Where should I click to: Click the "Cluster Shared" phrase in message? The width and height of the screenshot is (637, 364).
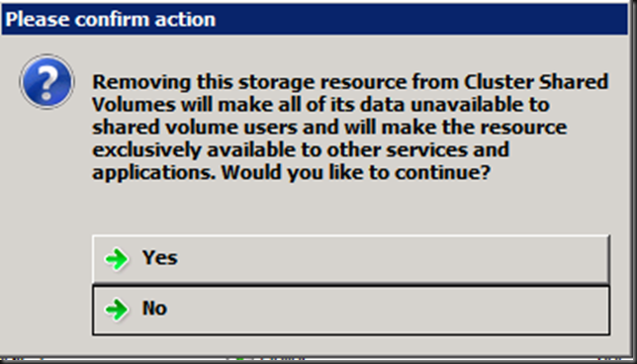tap(536, 82)
